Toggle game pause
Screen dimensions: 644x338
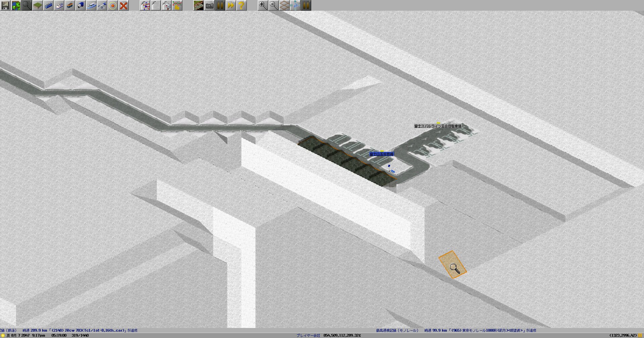220,5
